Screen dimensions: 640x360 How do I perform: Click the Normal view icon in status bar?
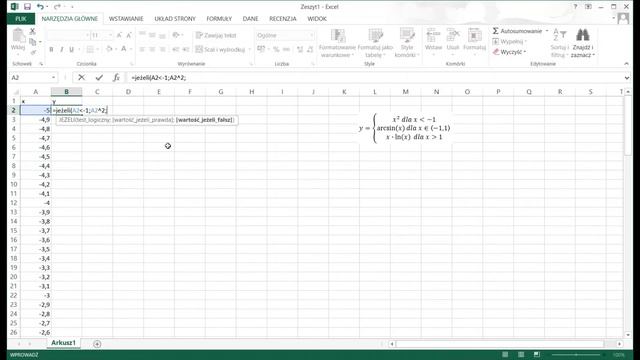[x=505, y=355]
